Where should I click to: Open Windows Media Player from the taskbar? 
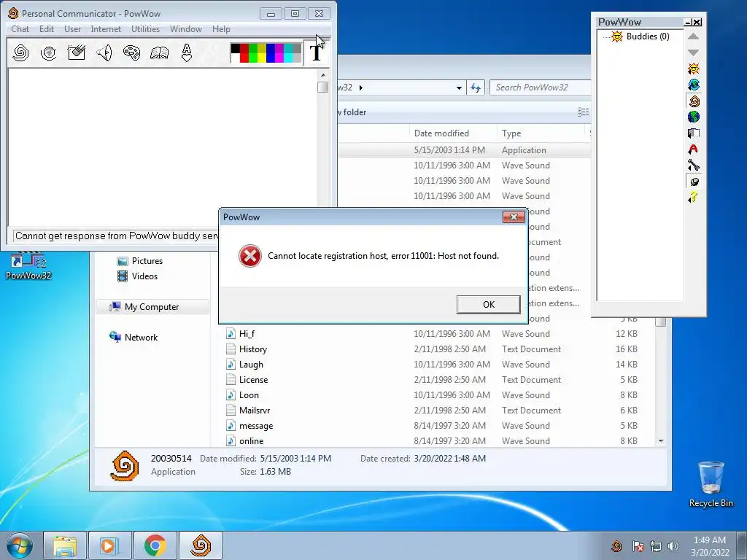tap(110, 545)
